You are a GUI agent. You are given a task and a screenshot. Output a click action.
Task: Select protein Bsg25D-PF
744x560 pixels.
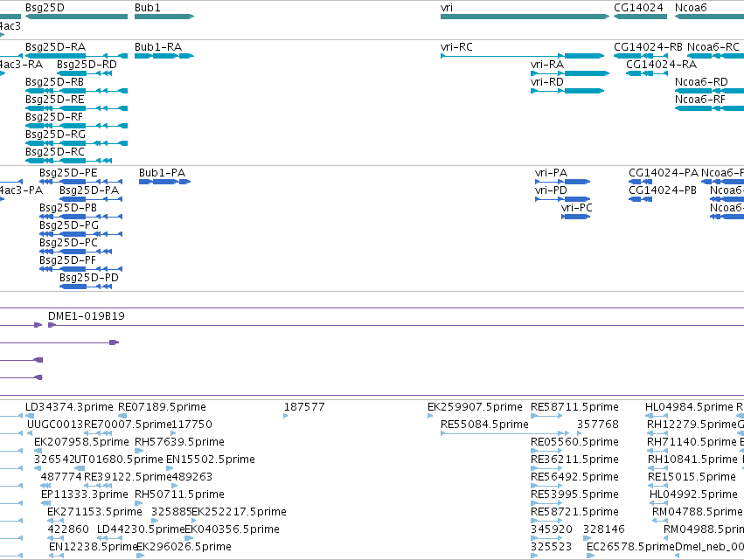coord(80,269)
